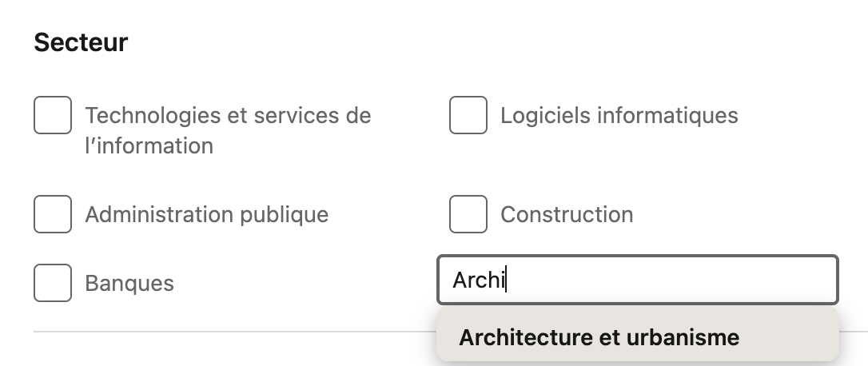Click the Logiciels informatiques label text

pos(619,116)
